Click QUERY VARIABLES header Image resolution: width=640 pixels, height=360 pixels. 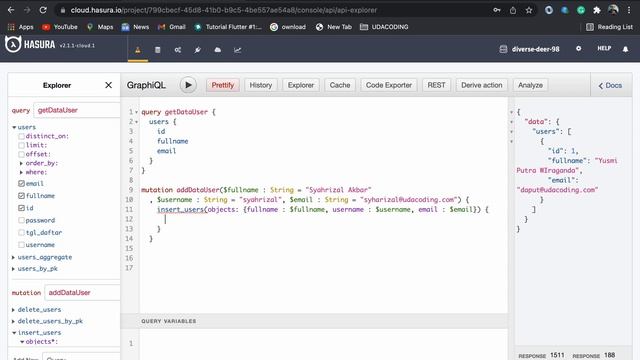point(169,321)
